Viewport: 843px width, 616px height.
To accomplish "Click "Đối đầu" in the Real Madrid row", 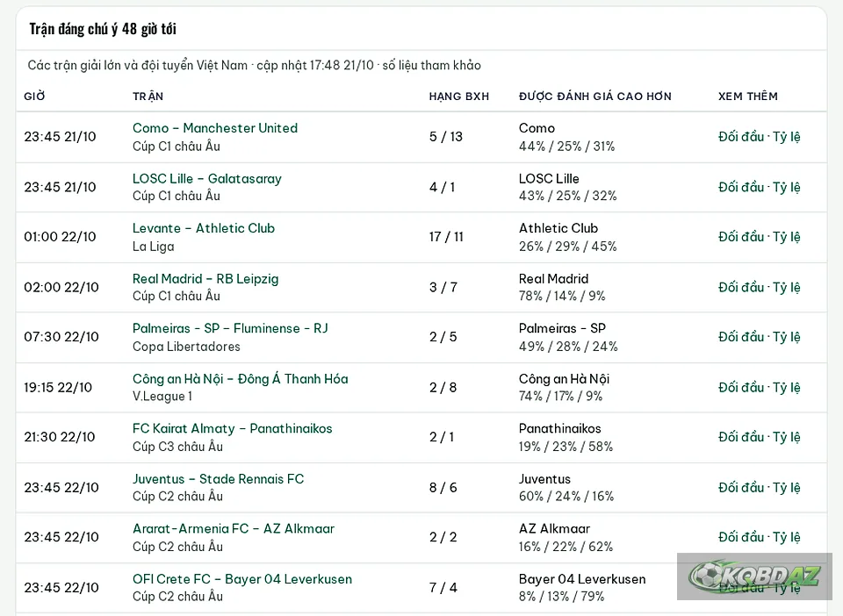I will pos(741,287).
